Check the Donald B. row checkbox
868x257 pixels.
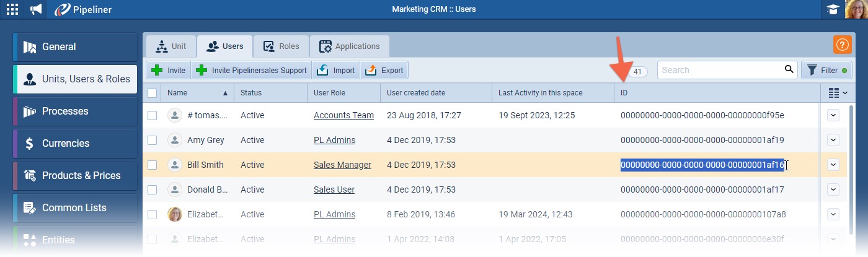click(x=153, y=189)
